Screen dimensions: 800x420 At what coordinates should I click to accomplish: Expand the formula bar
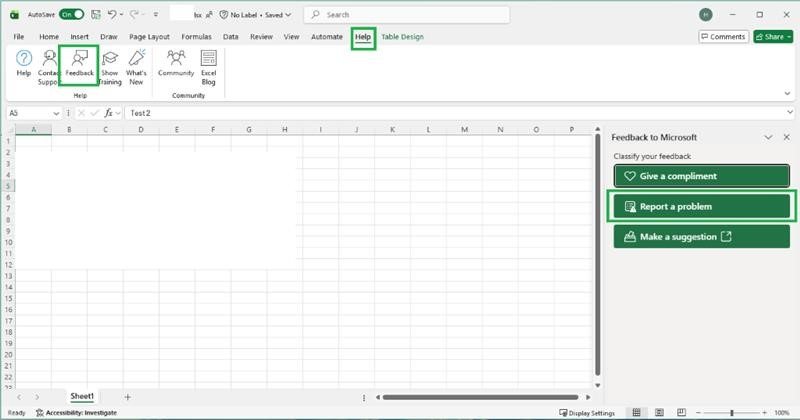click(790, 112)
